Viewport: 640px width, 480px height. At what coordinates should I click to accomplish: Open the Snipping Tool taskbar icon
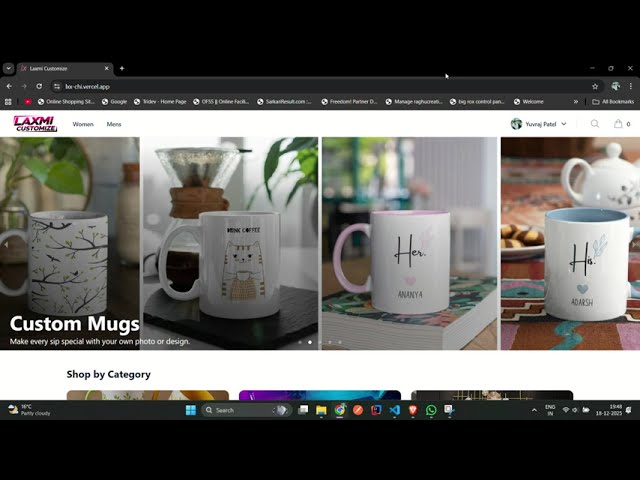click(449, 410)
